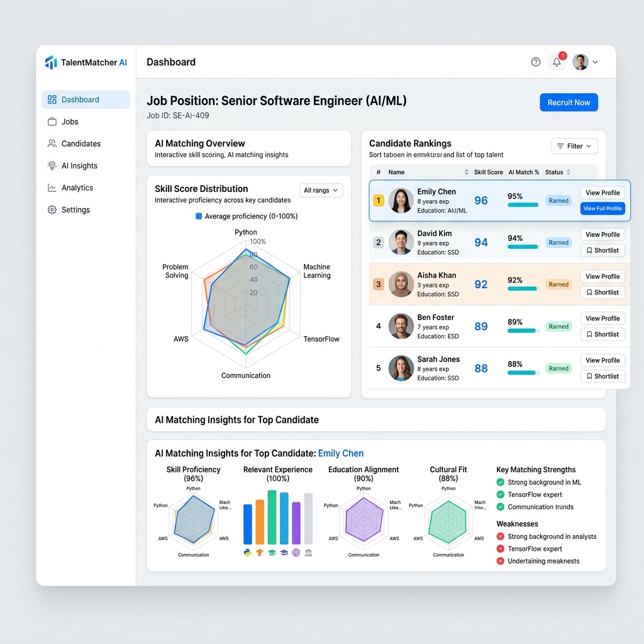Click the help question mark icon
The height and width of the screenshot is (644, 644).
[x=536, y=62]
